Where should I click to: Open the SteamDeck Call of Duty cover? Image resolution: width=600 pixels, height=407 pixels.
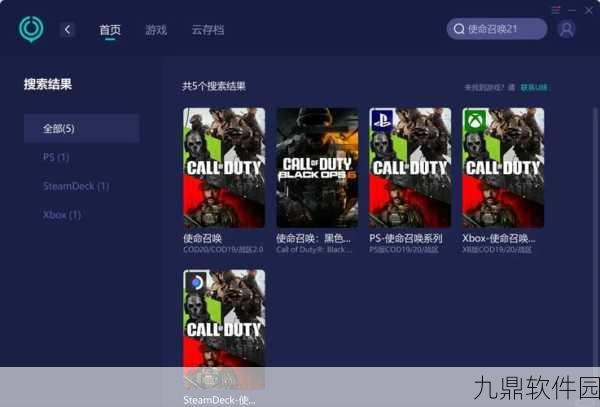tap(224, 329)
